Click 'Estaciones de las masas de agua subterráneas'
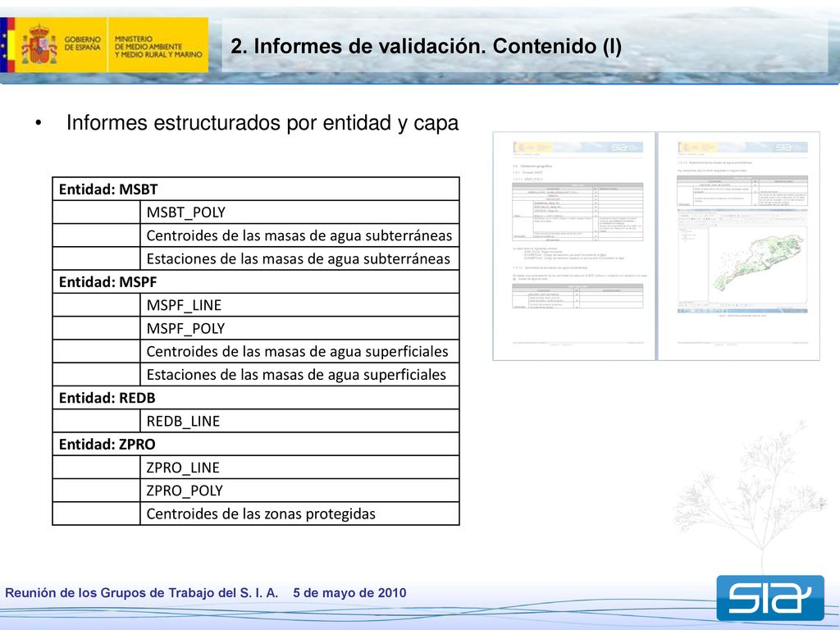The height and width of the screenshot is (630, 840). [300, 258]
